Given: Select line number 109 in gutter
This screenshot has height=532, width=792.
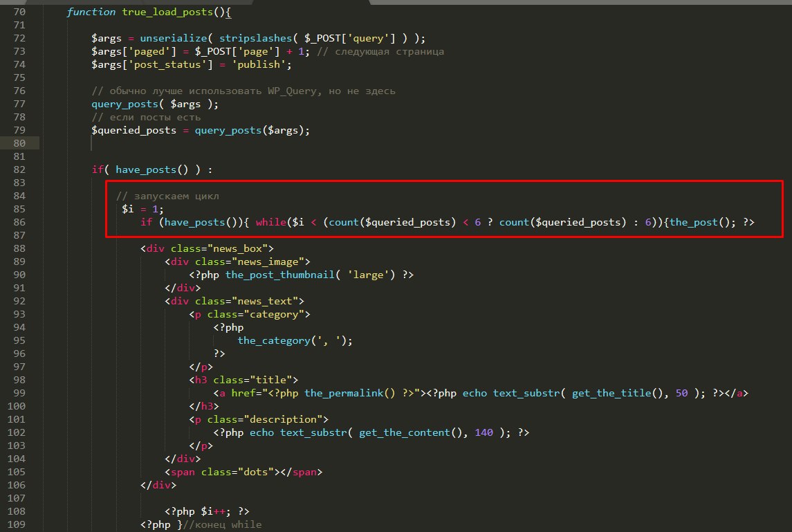Looking at the screenshot, I should tap(16, 524).
